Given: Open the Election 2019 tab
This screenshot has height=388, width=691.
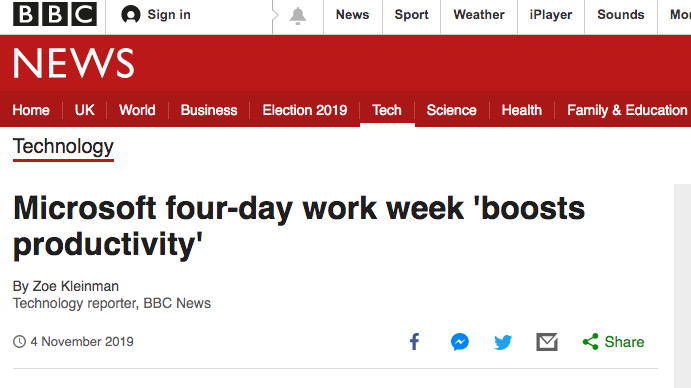Looking at the screenshot, I should pyautogui.click(x=305, y=110).
